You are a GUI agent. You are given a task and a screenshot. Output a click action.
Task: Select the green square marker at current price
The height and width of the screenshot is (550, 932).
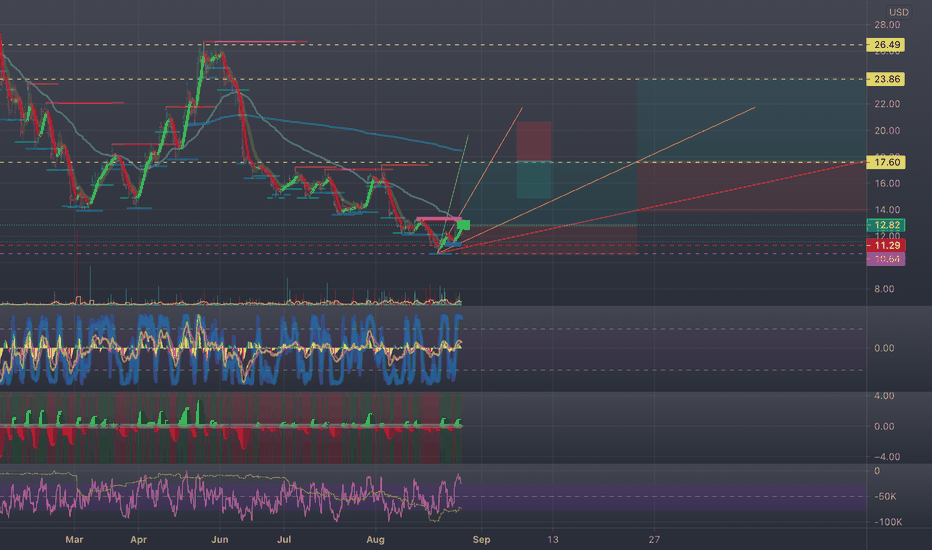464,225
